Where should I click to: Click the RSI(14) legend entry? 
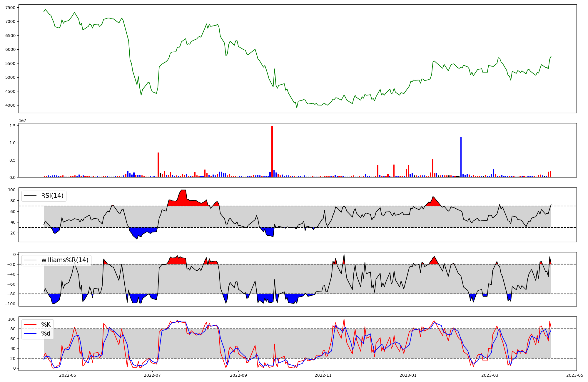click(52, 196)
